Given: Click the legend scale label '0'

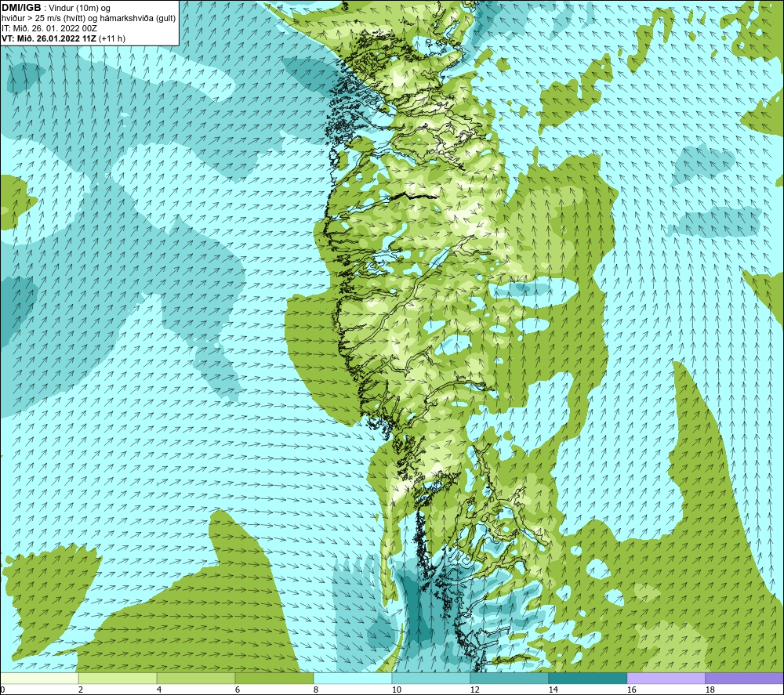Looking at the screenshot, I should point(2,690).
